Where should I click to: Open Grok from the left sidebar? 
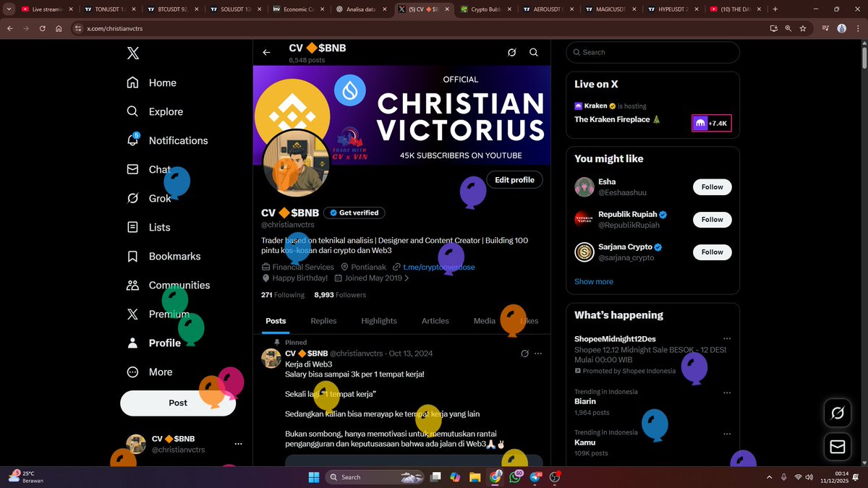click(159, 198)
